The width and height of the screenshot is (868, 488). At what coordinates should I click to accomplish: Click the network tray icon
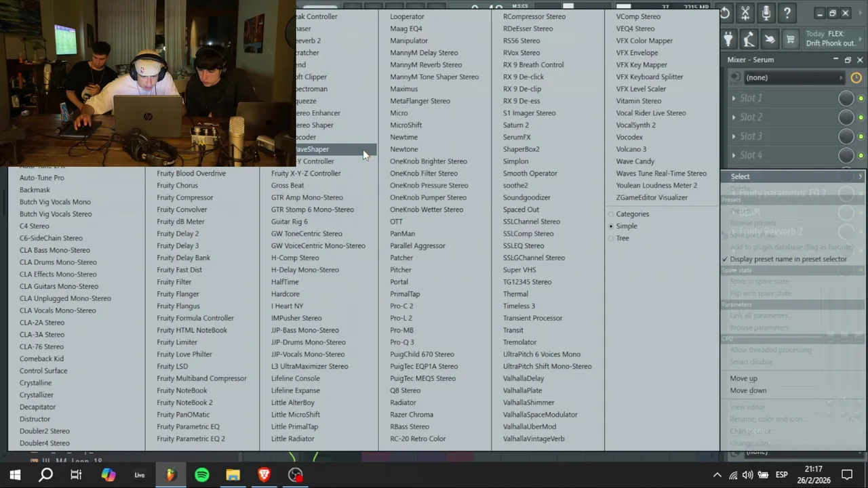click(733, 475)
